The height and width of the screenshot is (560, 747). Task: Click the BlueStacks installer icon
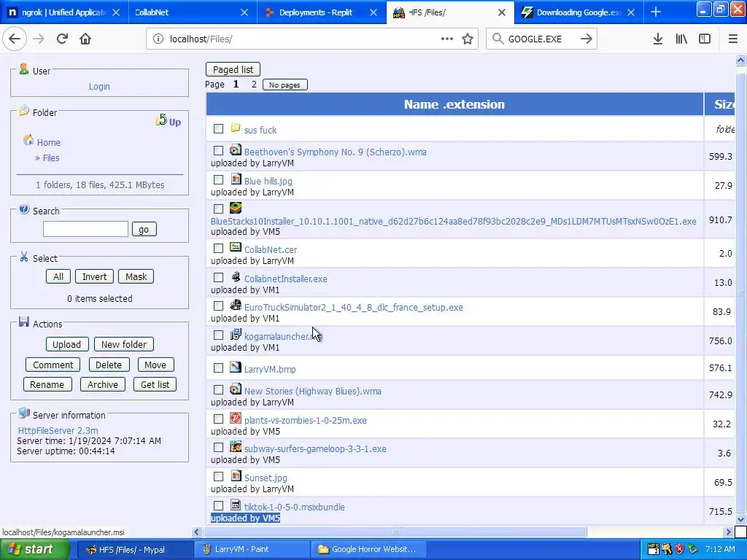pos(236,208)
